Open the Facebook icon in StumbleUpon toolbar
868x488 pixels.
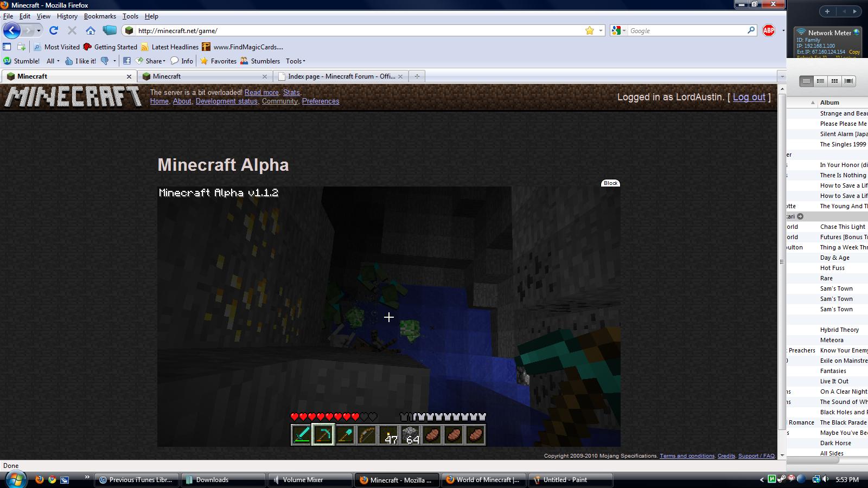[127, 61]
